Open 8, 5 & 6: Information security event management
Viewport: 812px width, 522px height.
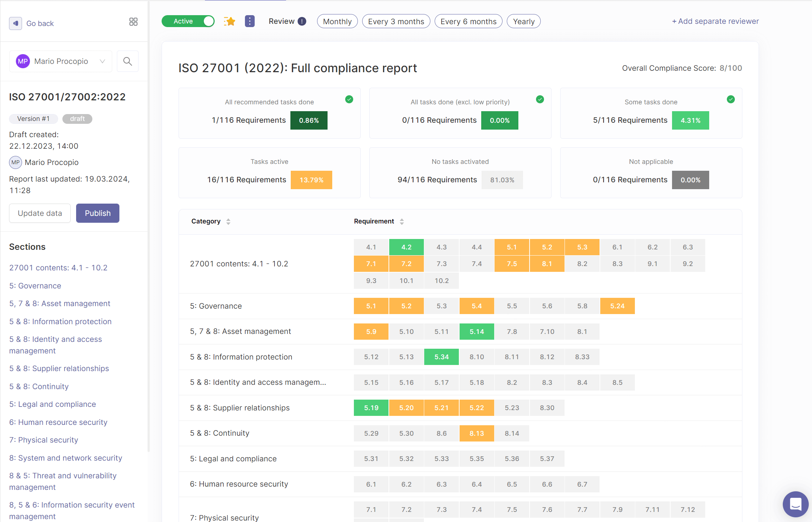point(72,511)
